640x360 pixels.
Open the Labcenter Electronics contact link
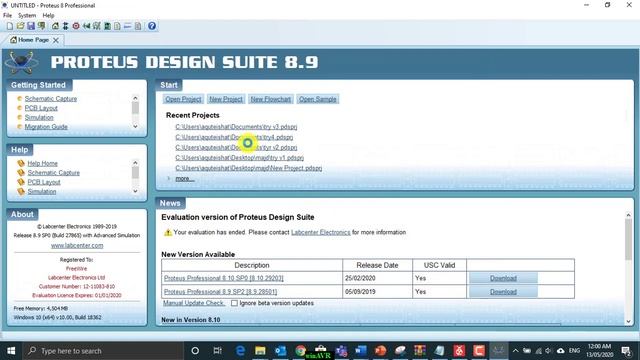tap(320, 232)
